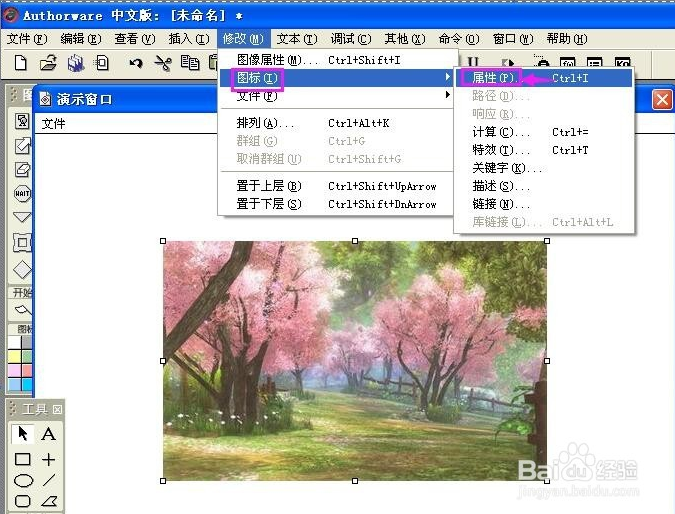The height and width of the screenshot is (514, 675).
Task: Pick the light blue color swatch
Action: (14, 384)
